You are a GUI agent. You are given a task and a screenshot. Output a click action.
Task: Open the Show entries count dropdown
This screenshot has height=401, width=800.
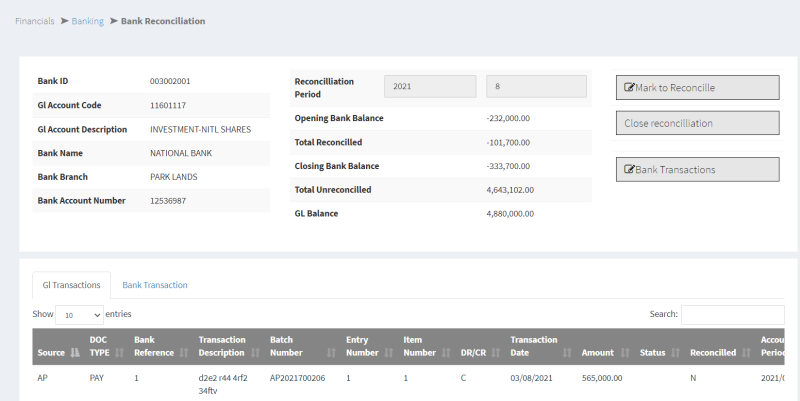[x=79, y=315]
